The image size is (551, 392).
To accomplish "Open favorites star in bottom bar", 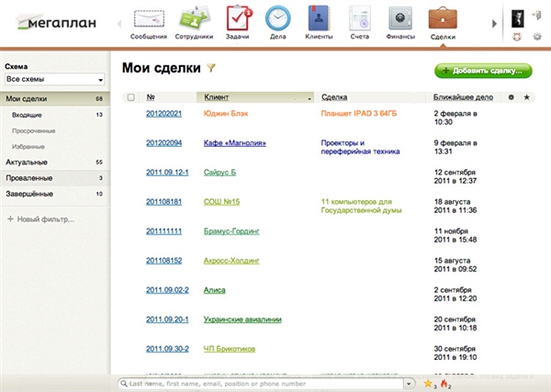I will click(428, 383).
